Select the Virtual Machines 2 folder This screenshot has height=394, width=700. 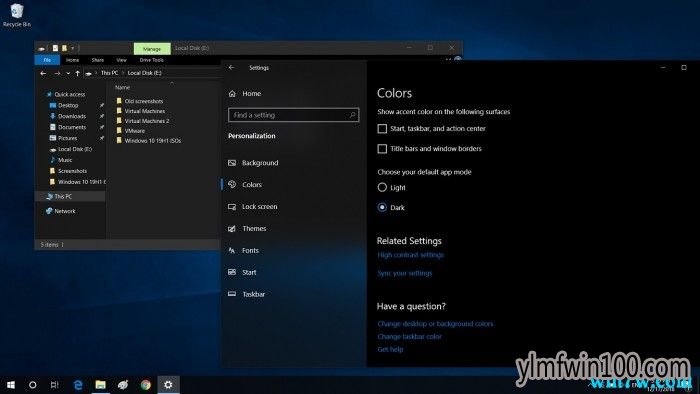(x=143, y=121)
